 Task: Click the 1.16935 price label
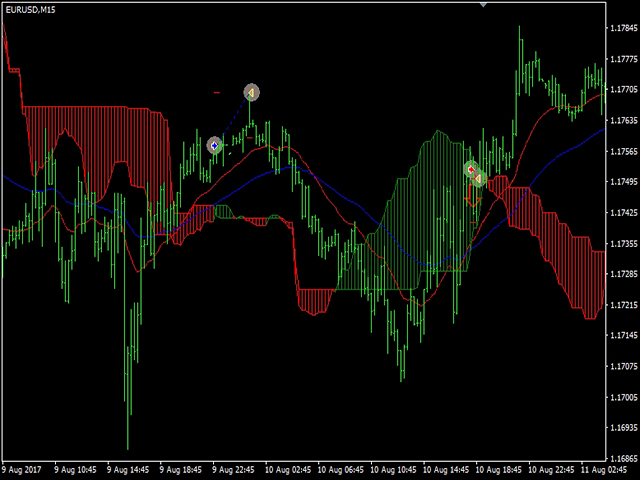point(624,428)
